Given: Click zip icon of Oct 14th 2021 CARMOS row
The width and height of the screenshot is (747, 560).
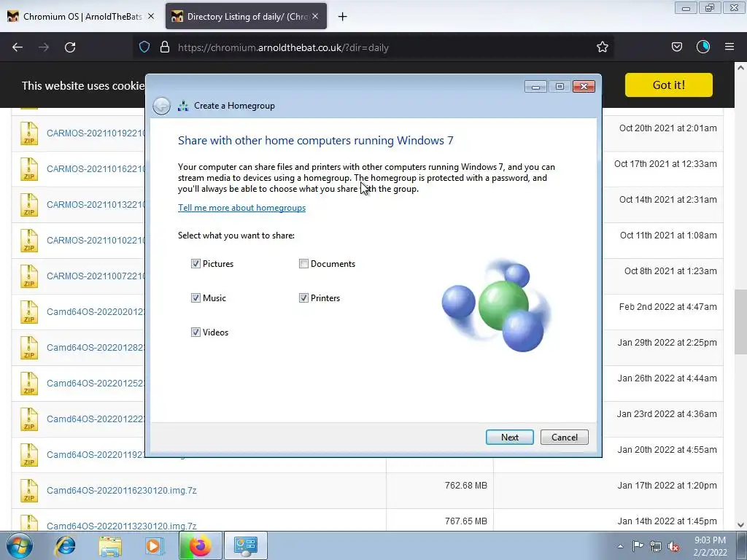Looking at the screenshot, I should (x=29, y=205).
